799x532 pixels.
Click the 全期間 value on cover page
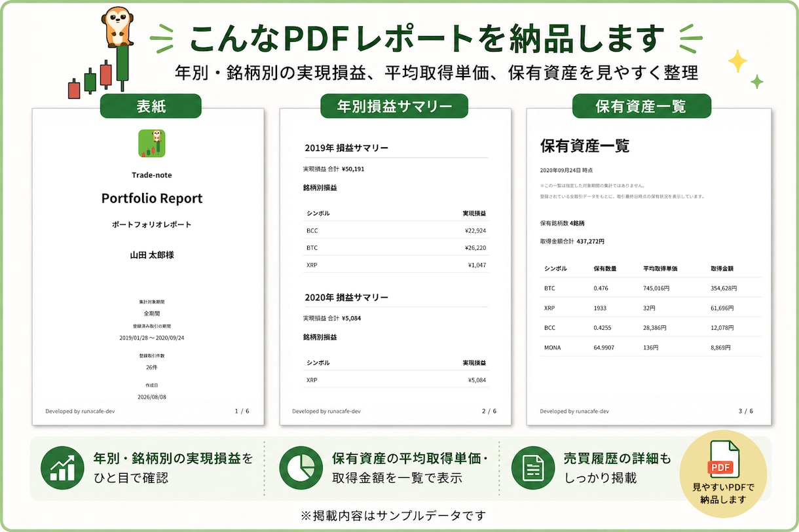(152, 313)
